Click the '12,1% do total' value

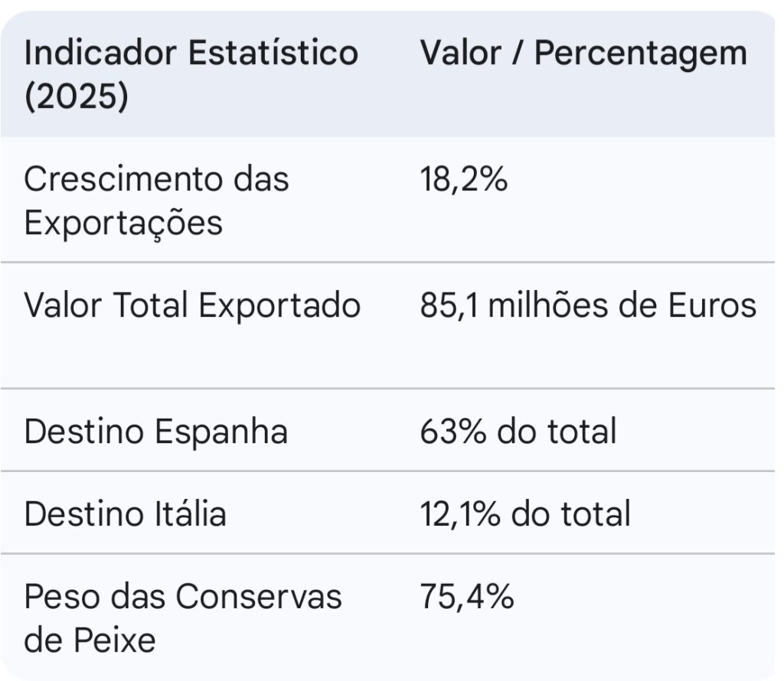coord(525,513)
